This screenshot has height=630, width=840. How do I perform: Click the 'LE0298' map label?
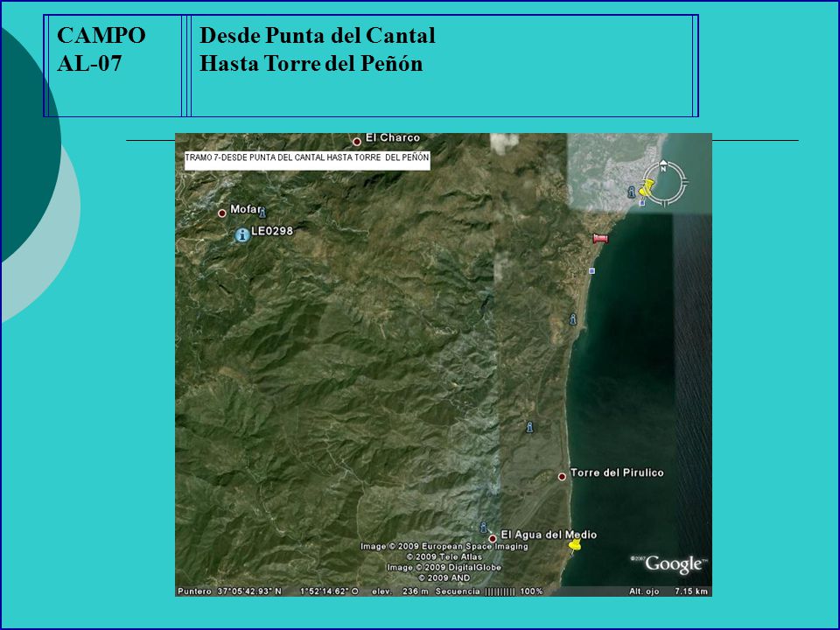click(272, 231)
